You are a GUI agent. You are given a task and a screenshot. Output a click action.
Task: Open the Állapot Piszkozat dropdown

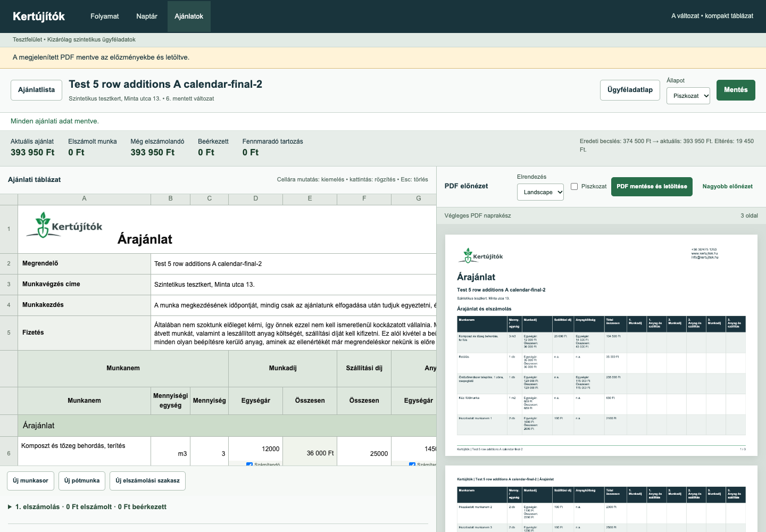pyautogui.click(x=688, y=96)
